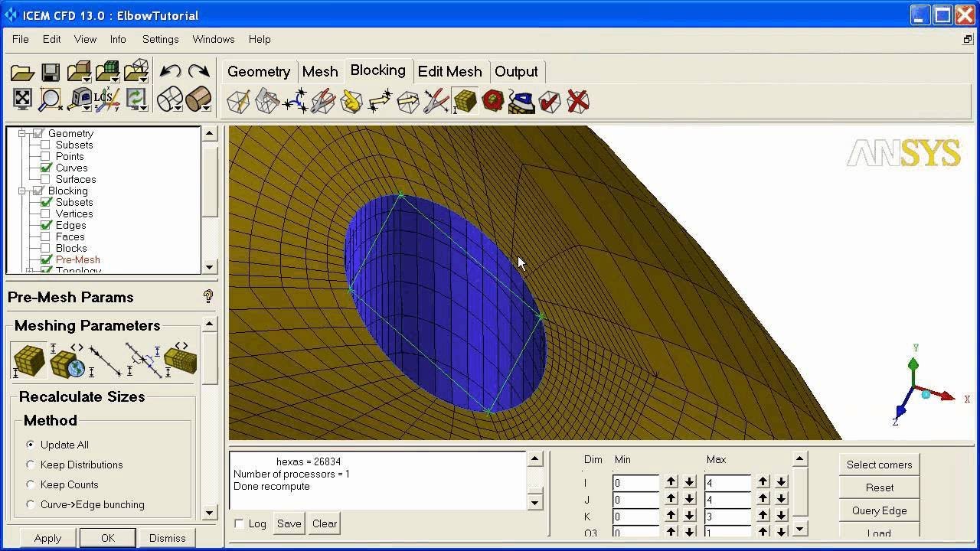Choose the Match Edges icon
980x551 pixels.
click(x=143, y=360)
